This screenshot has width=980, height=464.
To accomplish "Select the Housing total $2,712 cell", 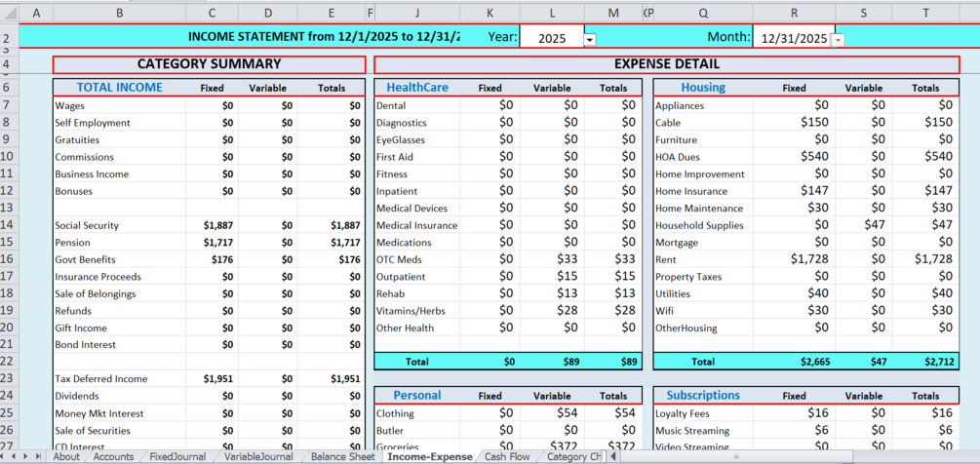I will 925,362.
